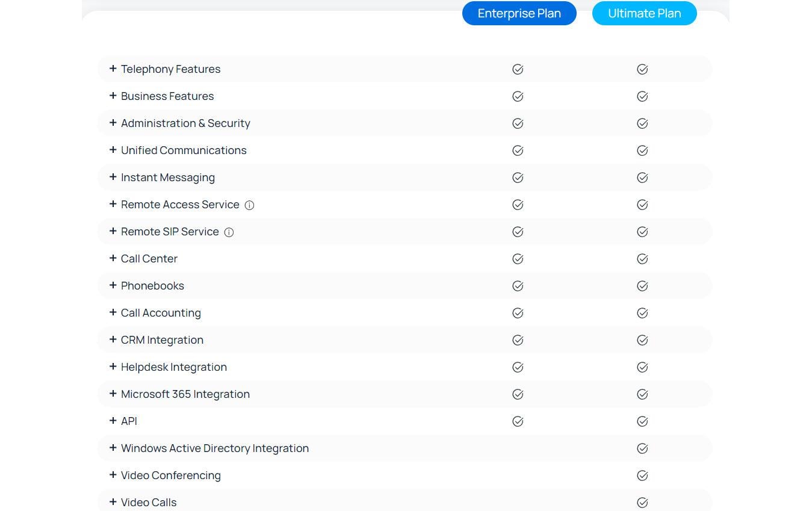Viewport: 812px width, 511px height.
Task: Click the Enterprise Plan button
Action: coord(519,13)
